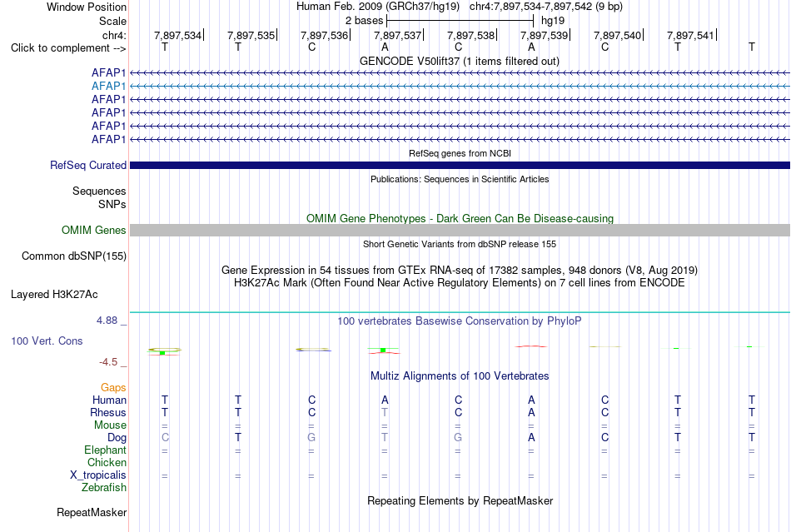Click the gray C base in Dog row
This screenshot has height=532, width=791.
[165, 438]
